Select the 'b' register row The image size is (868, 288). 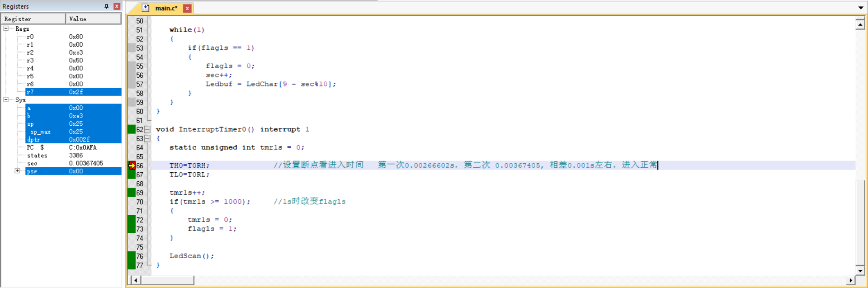pos(73,116)
